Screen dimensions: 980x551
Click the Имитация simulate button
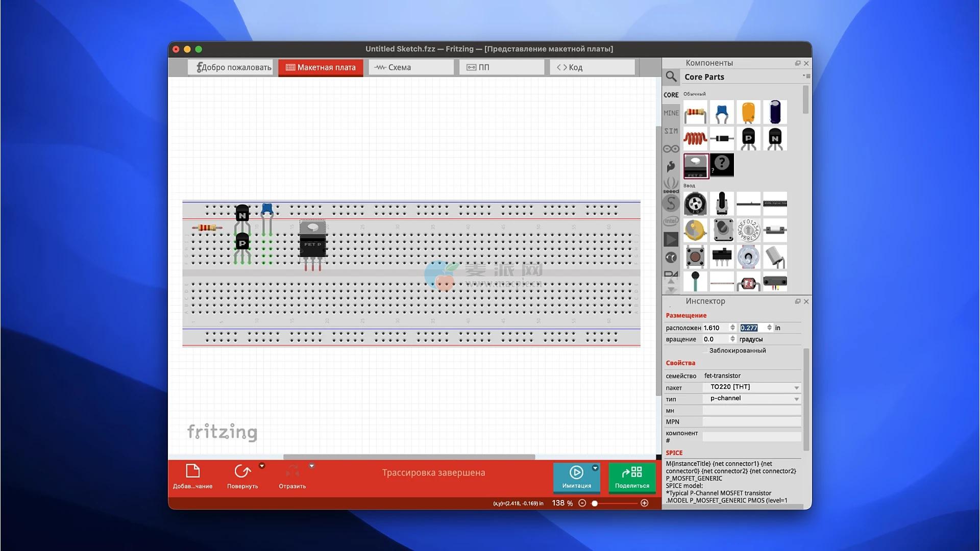[576, 477]
